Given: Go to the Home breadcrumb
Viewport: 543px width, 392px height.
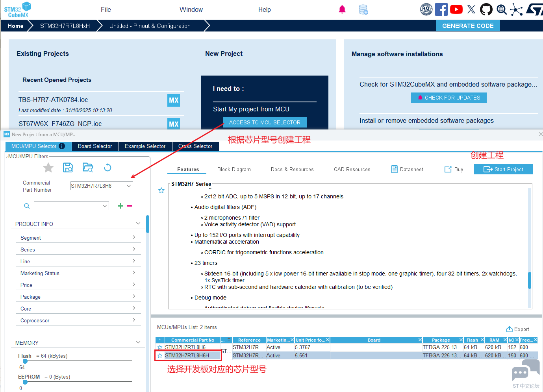Looking at the screenshot, I should click(15, 26).
